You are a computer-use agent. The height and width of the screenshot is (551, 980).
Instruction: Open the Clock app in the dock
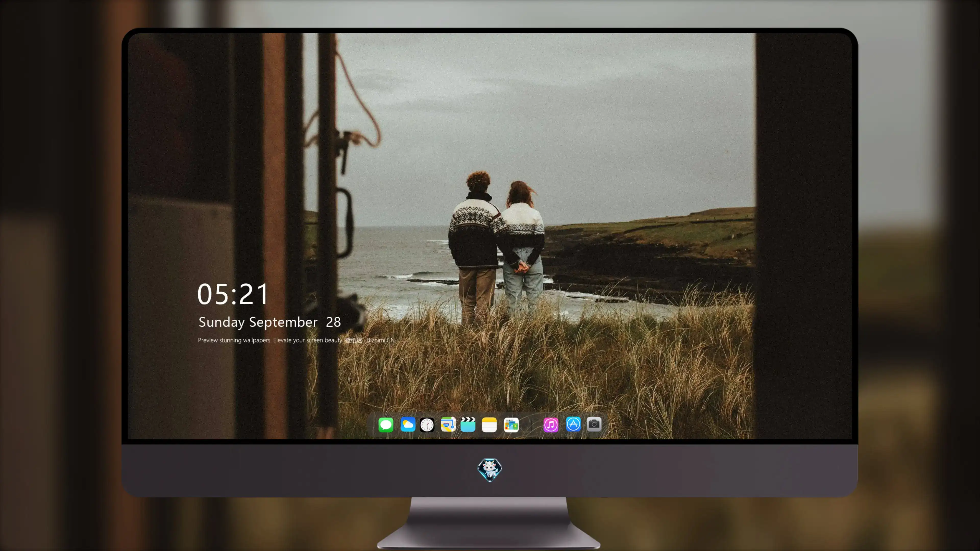coord(427,425)
